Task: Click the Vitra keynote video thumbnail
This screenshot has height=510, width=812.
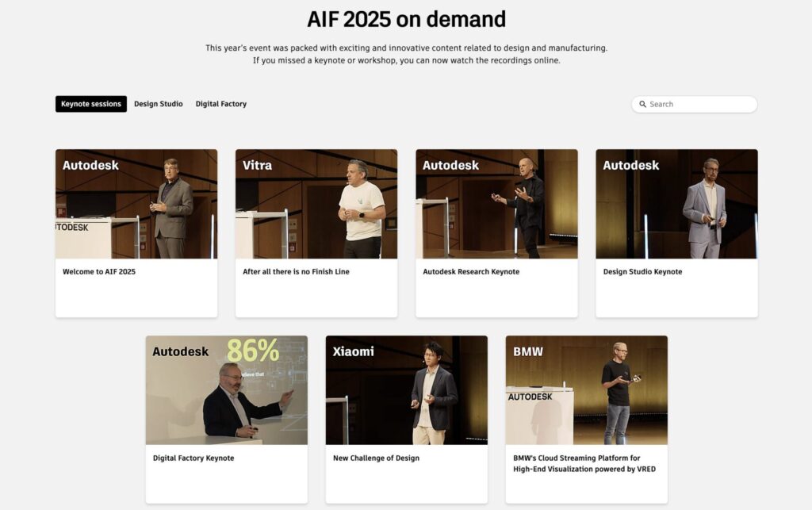Action: [x=316, y=204]
